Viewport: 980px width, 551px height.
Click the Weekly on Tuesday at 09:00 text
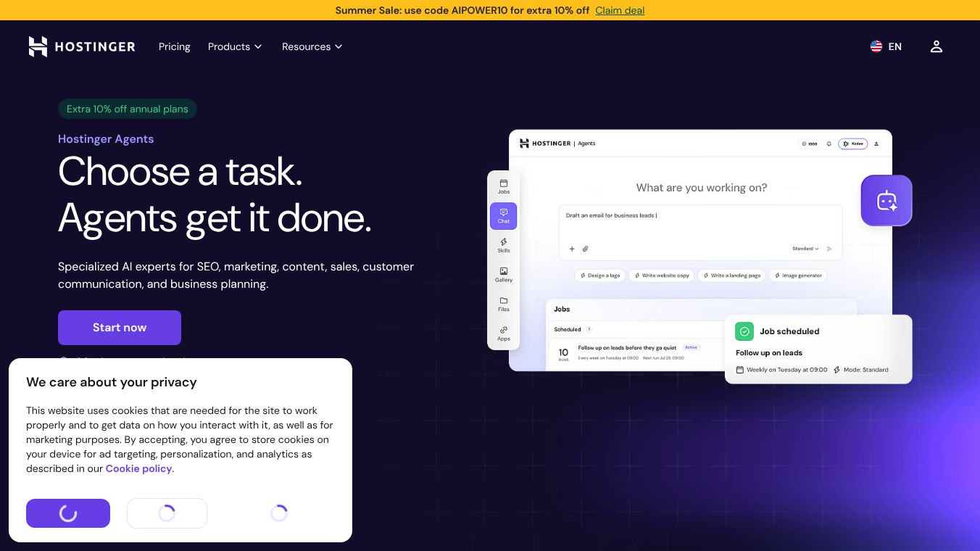(x=787, y=370)
